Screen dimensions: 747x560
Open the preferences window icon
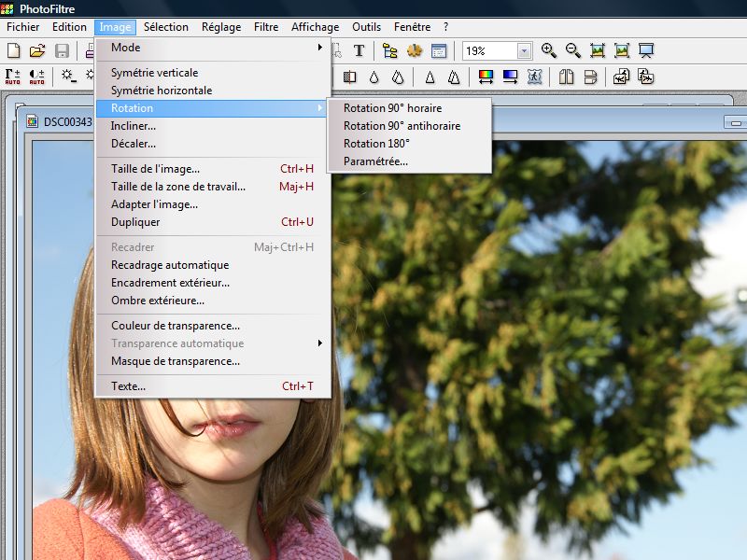pos(439,50)
